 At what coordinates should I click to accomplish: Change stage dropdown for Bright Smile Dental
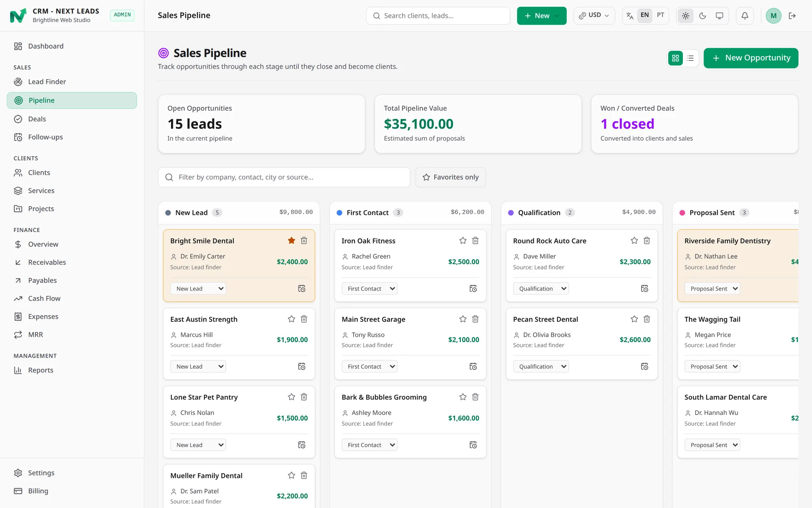click(198, 289)
